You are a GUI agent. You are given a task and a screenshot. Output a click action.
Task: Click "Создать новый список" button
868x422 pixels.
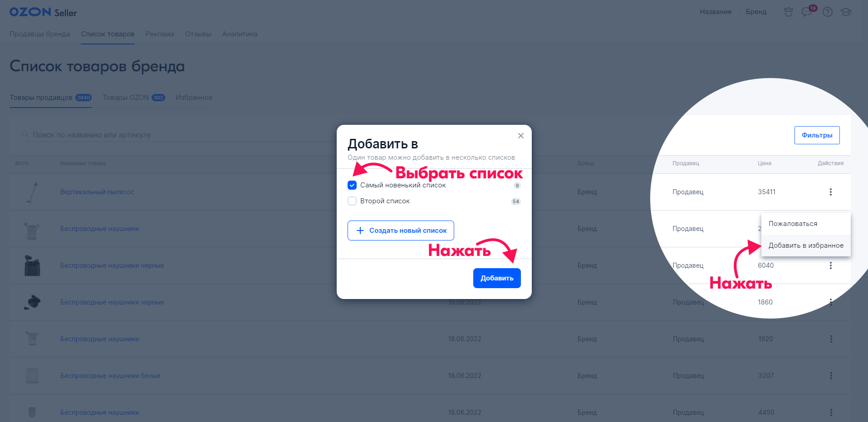[x=401, y=231]
